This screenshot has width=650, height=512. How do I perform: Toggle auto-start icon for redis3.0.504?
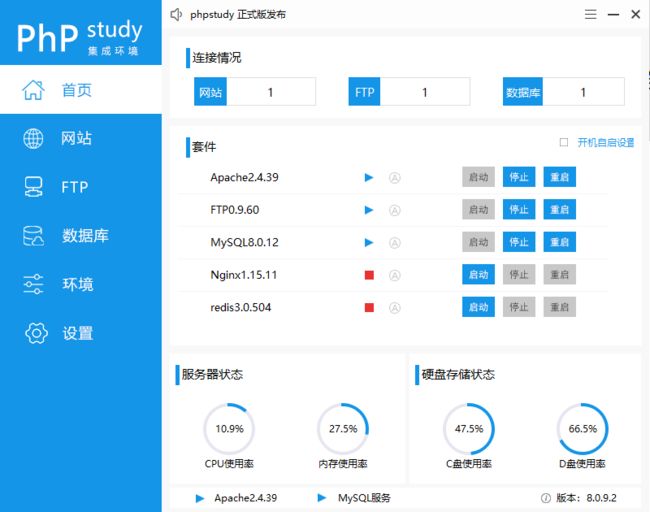click(x=395, y=308)
